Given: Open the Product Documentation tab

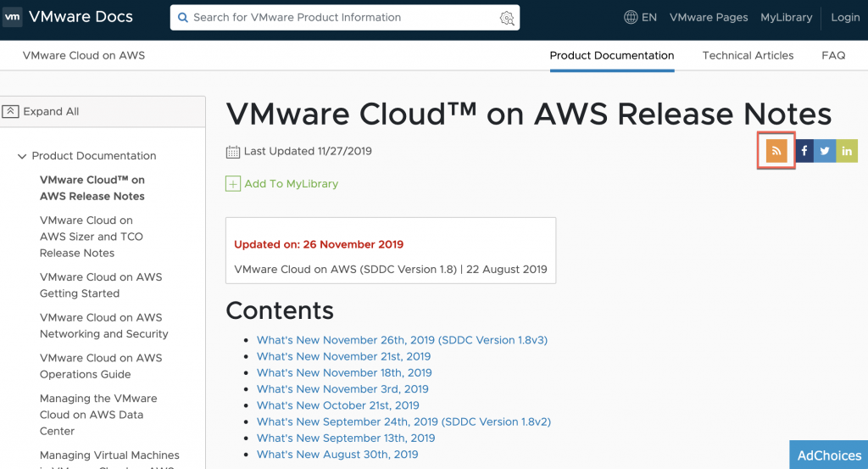Looking at the screenshot, I should pos(612,56).
